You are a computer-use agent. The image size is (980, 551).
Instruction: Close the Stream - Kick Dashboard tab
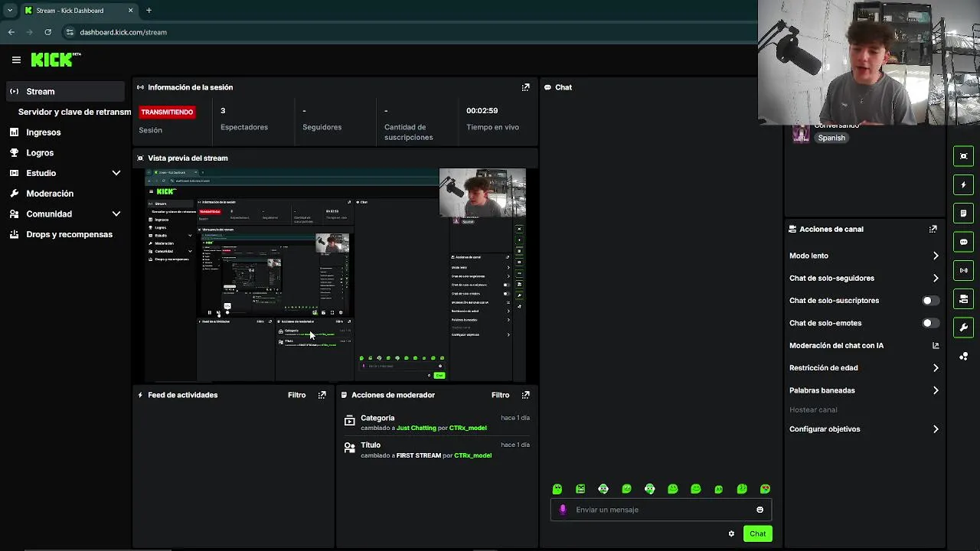[130, 10]
